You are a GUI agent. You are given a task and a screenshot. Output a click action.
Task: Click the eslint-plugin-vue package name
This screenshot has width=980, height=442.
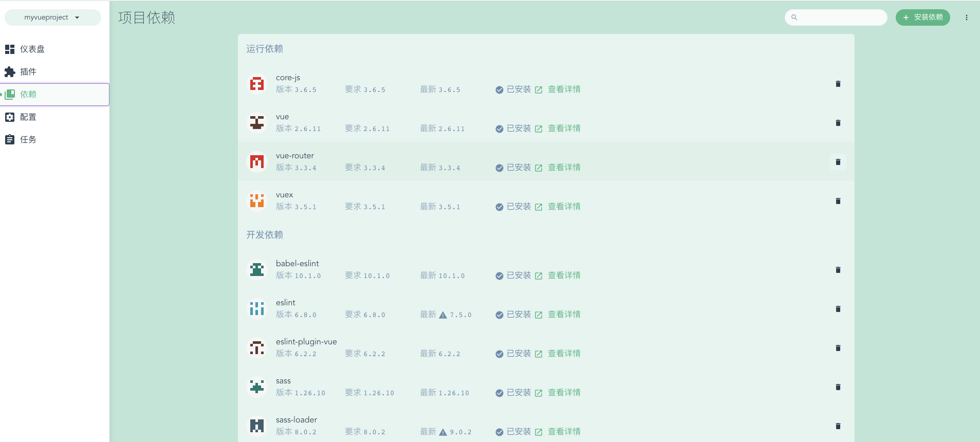click(x=306, y=342)
